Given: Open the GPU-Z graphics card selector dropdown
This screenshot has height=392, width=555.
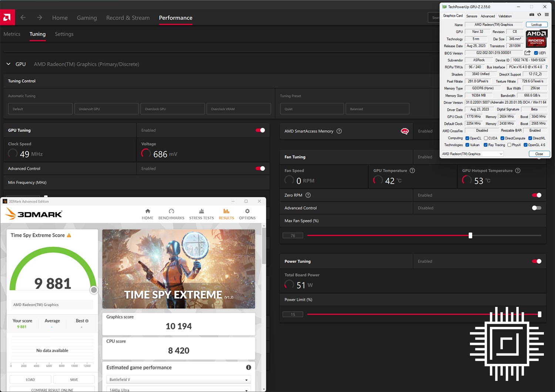Looking at the screenshot, I should click(x=472, y=154).
